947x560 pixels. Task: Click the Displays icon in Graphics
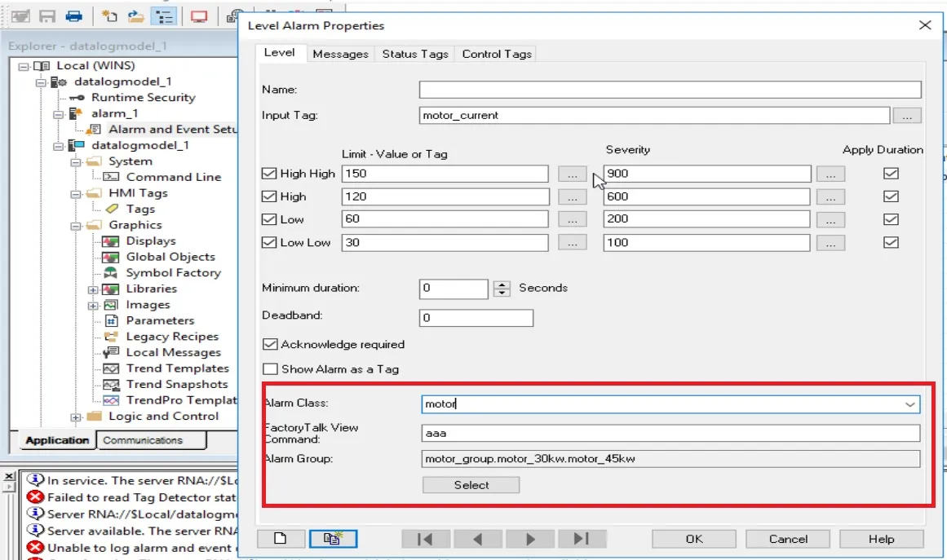click(110, 241)
